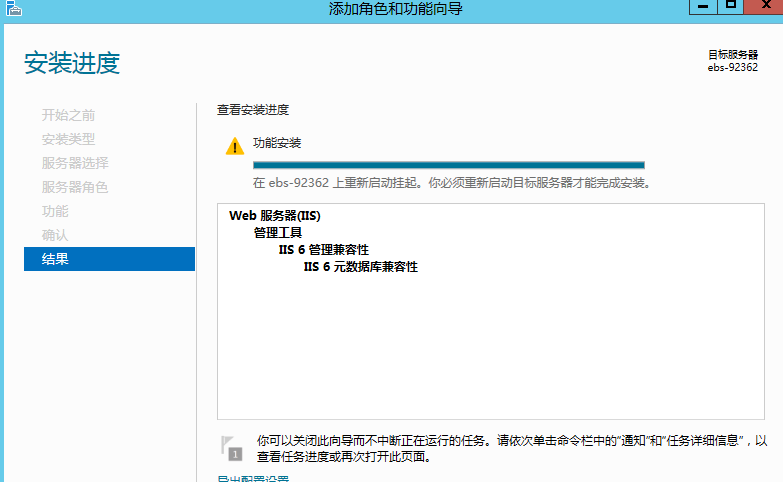This screenshot has height=482, width=783.
Task: Select the IIS 6 元数据库兼容性 entry
Action: [x=360, y=267]
